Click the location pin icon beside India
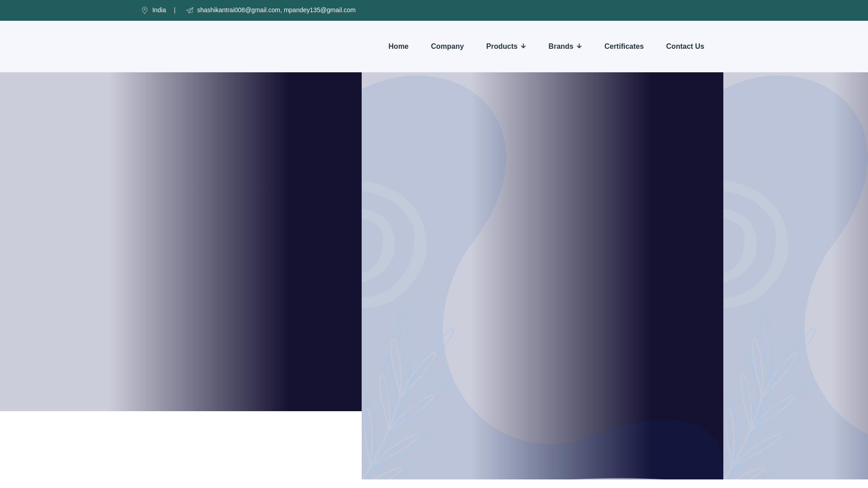868x488 pixels. 145,10
